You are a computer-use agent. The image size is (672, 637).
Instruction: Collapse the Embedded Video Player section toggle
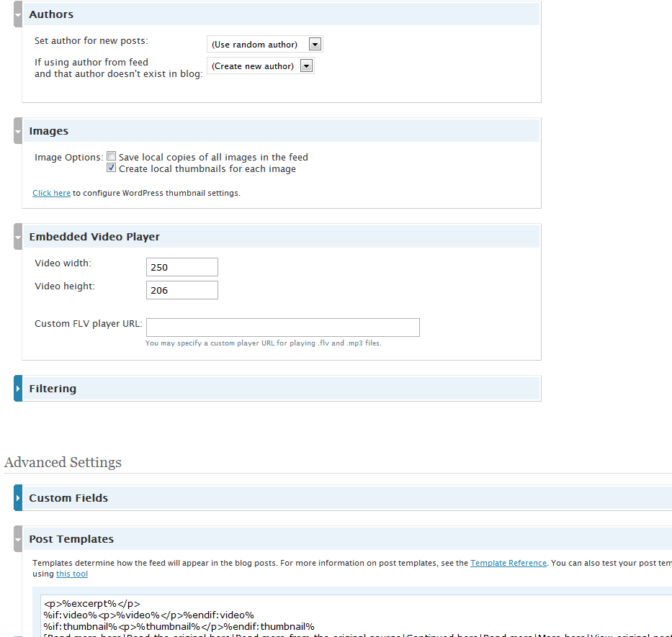click(18, 237)
